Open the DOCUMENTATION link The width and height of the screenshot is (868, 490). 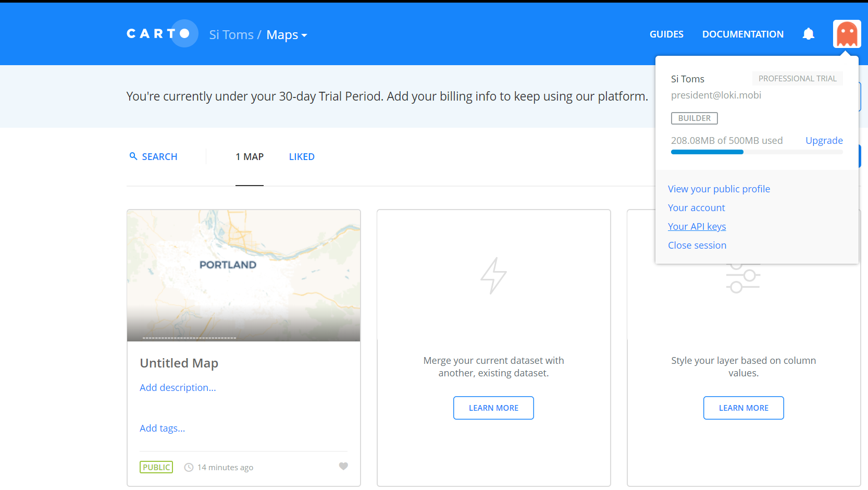(x=742, y=34)
